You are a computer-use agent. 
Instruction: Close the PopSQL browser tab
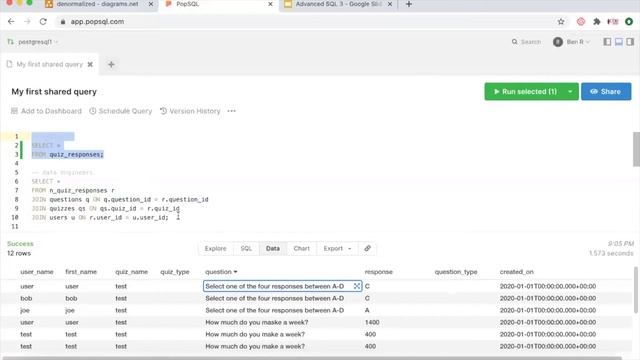[270, 4]
